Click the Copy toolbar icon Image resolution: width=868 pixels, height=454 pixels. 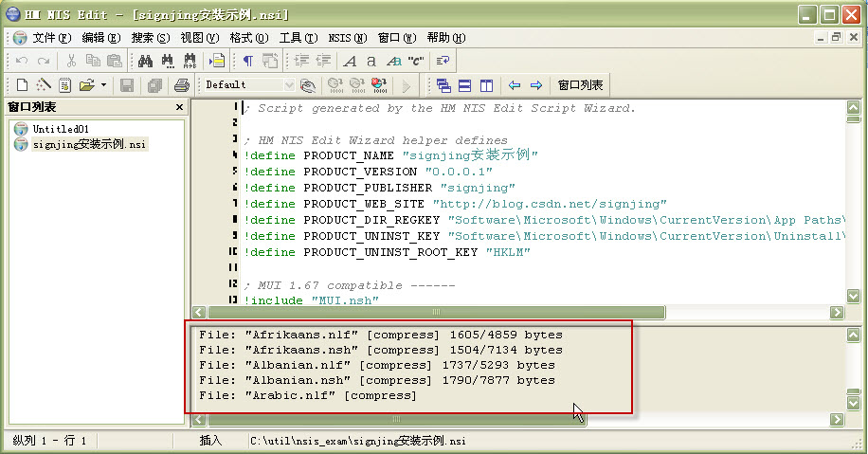(x=93, y=61)
